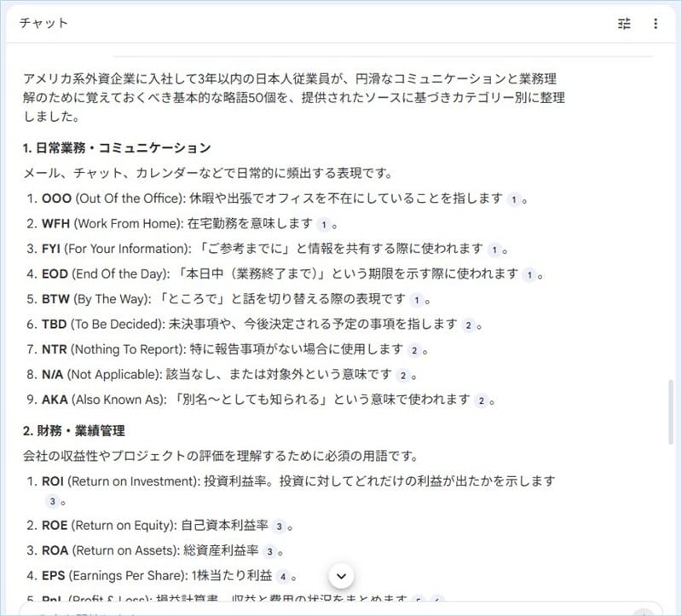Open the citation chip for ROA
682x616 pixels.
(269, 551)
